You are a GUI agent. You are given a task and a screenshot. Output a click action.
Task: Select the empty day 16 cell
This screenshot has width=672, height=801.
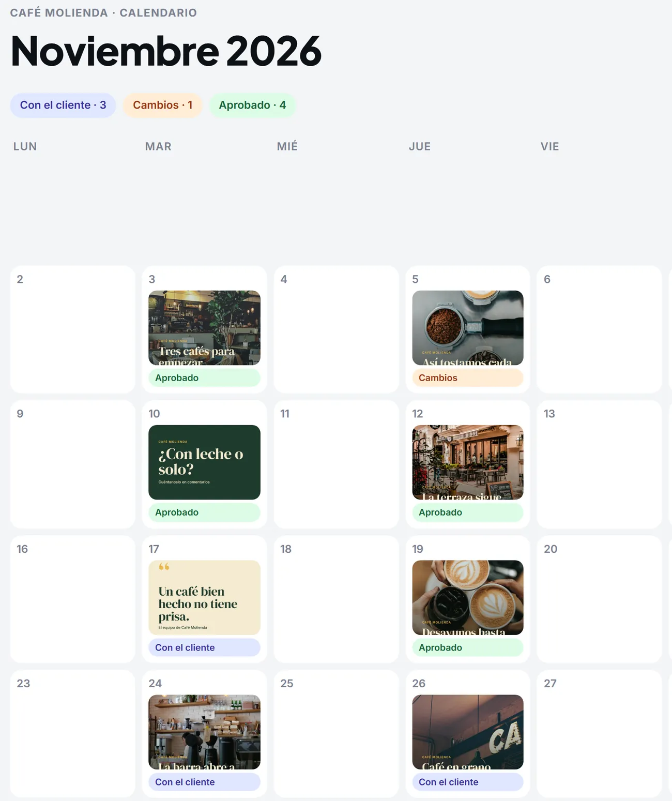72,599
